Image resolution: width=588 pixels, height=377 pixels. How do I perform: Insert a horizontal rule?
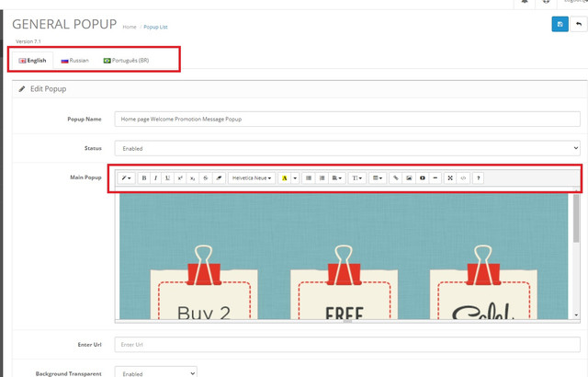click(x=435, y=178)
